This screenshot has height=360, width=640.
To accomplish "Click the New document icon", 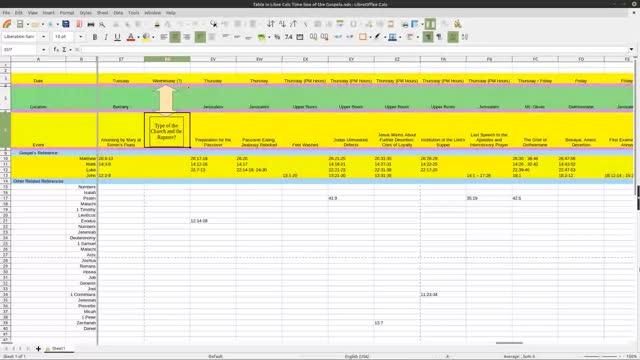I will (x=20, y=24).
